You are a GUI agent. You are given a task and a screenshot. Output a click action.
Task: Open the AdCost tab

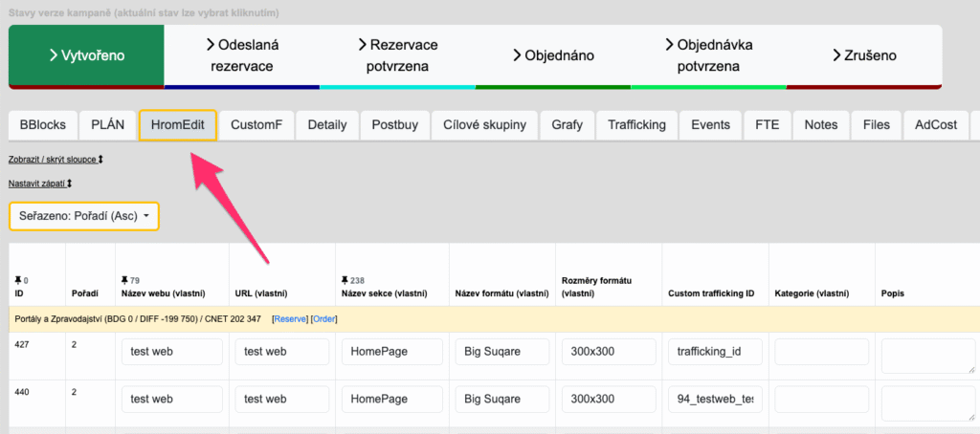click(936, 125)
